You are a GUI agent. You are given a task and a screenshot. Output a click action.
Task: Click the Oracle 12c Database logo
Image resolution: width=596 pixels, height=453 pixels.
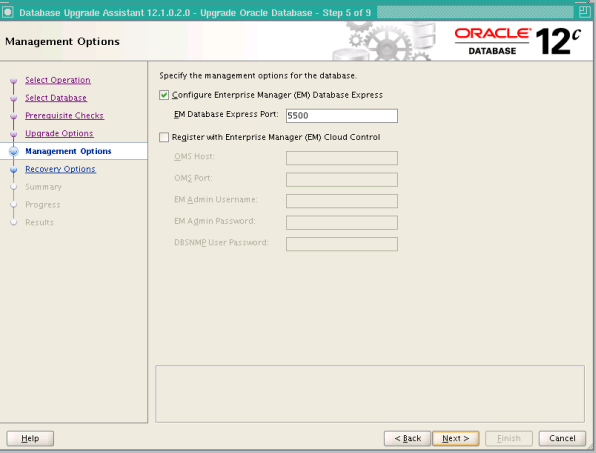tap(518, 41)
